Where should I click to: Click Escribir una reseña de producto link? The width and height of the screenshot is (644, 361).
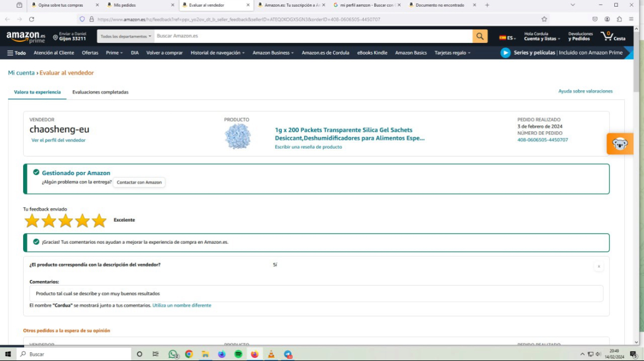308,147
